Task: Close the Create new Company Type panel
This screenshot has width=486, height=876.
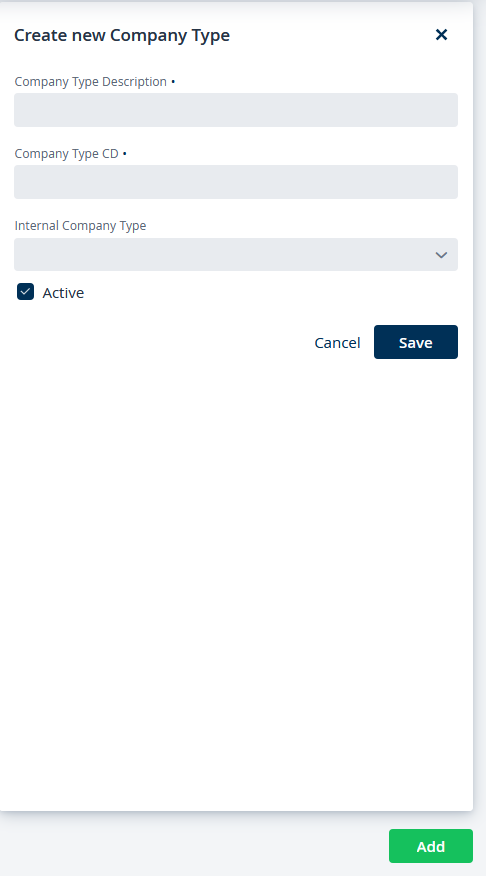Action: (x=441, y=35)
